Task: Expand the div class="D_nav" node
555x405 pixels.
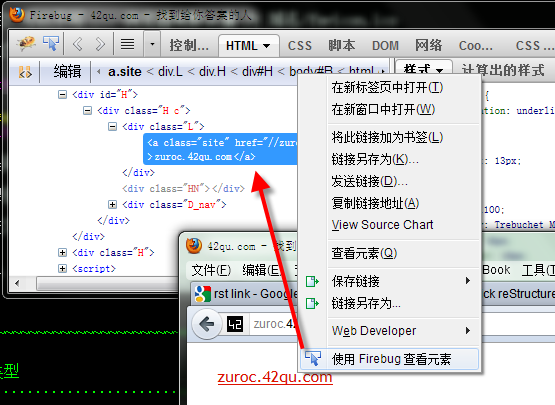Action: pyautogui.click(x=112, y=204)
